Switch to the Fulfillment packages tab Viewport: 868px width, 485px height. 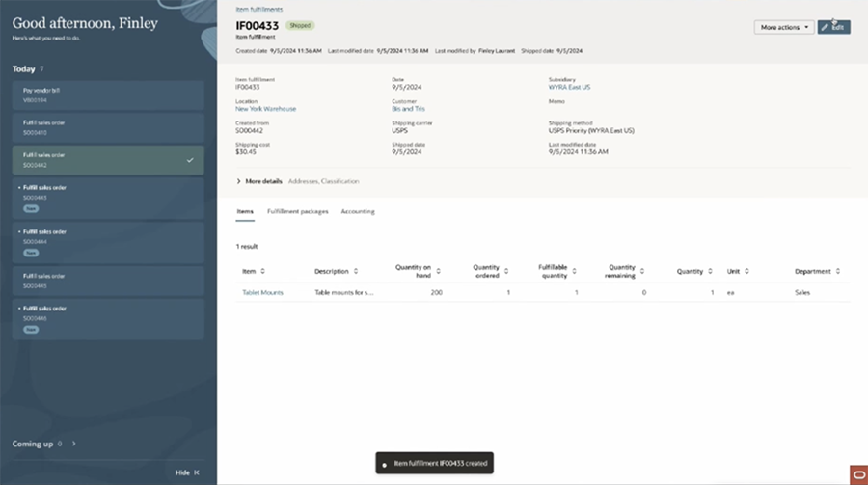pos(297,211)
